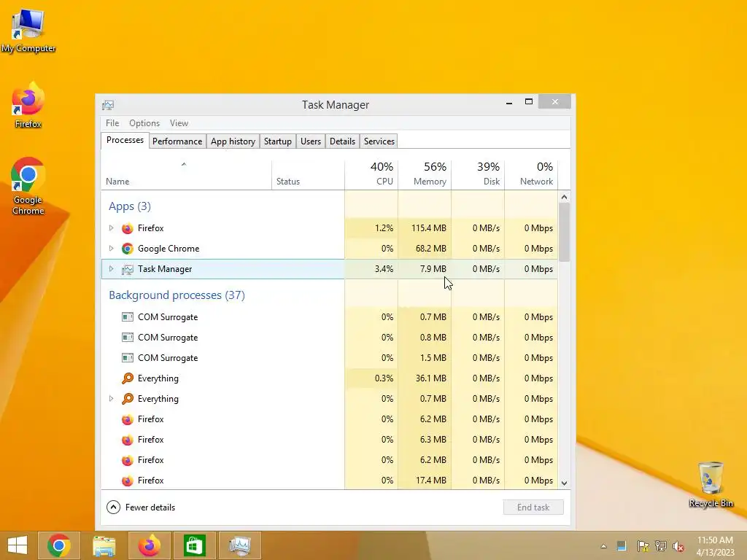
Task: Open File Explorer from the taskbar
Action: coord(104,545)
